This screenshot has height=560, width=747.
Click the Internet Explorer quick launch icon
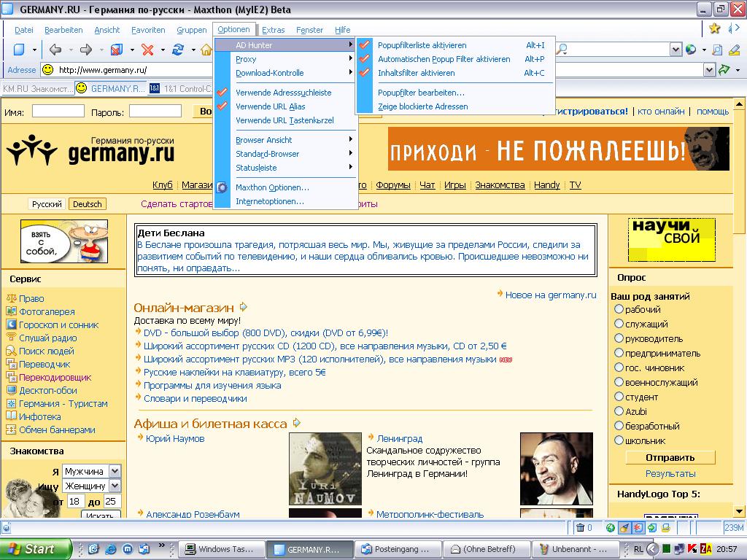point(111,549)
